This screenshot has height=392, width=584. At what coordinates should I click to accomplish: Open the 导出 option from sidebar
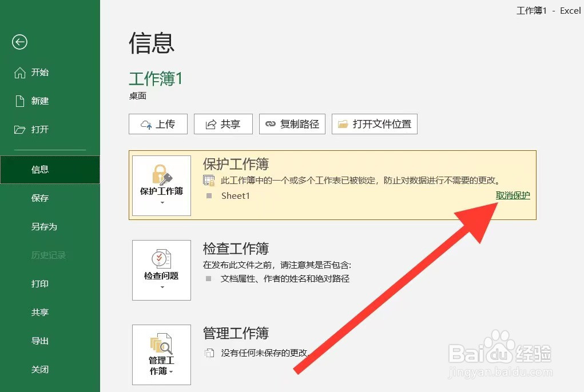pyautogui.click(x=39, y=341)
